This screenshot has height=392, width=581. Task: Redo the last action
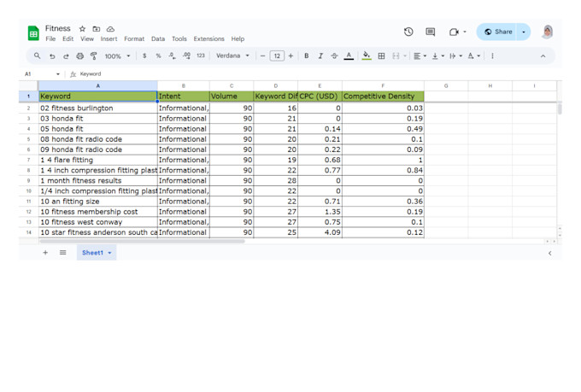click(66, 56)
